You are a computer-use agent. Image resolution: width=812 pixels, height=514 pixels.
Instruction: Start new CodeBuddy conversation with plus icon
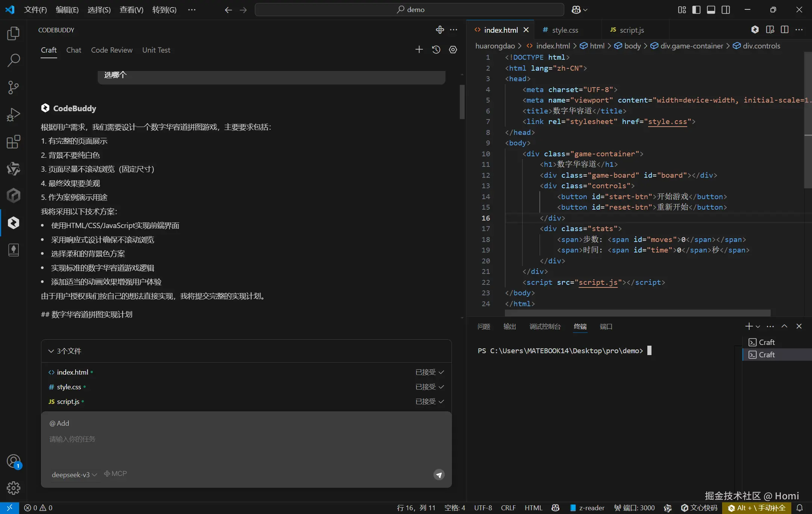tap(419, 50)
